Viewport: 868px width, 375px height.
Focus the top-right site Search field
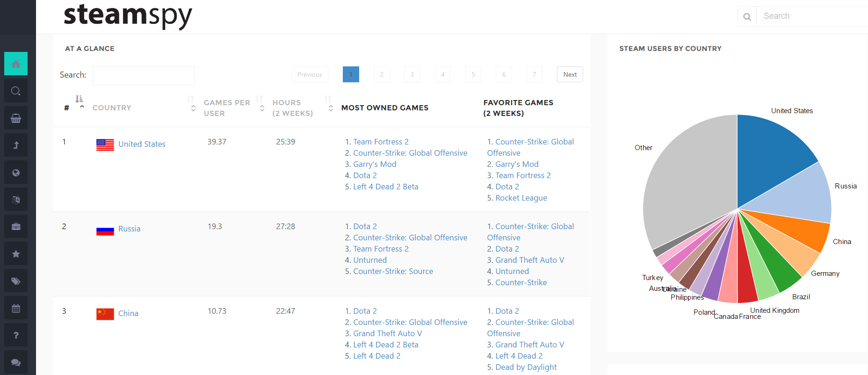point(812,16)
